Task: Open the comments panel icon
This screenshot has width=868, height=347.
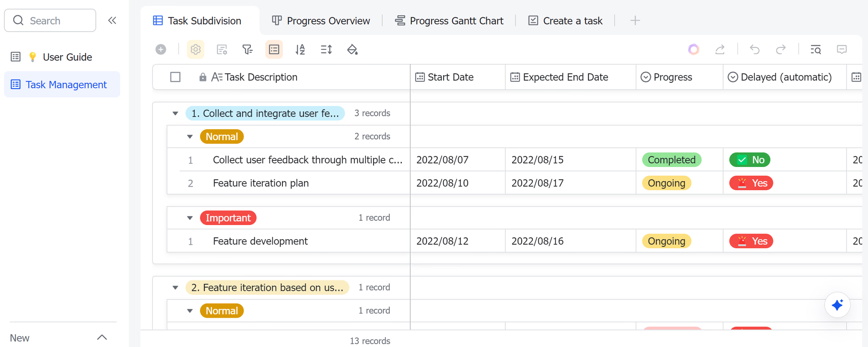Action: coord(842,50)
